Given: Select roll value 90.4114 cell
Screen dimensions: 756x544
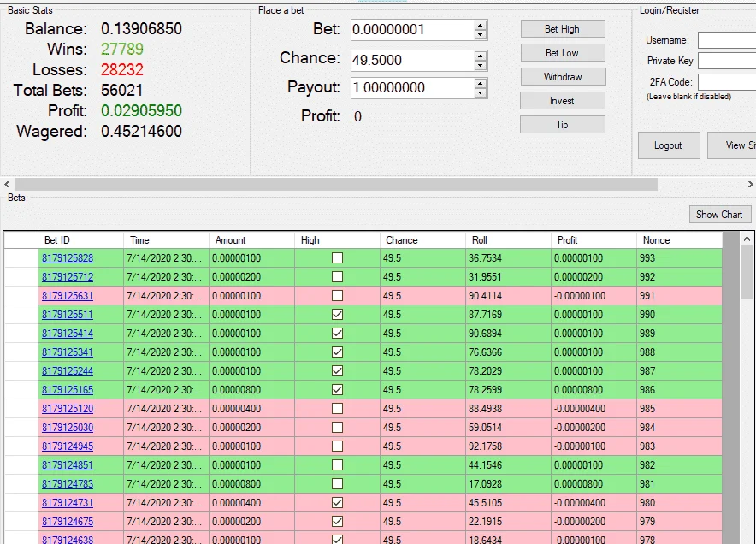Looking at the screenshot, I should coord(508,296).
